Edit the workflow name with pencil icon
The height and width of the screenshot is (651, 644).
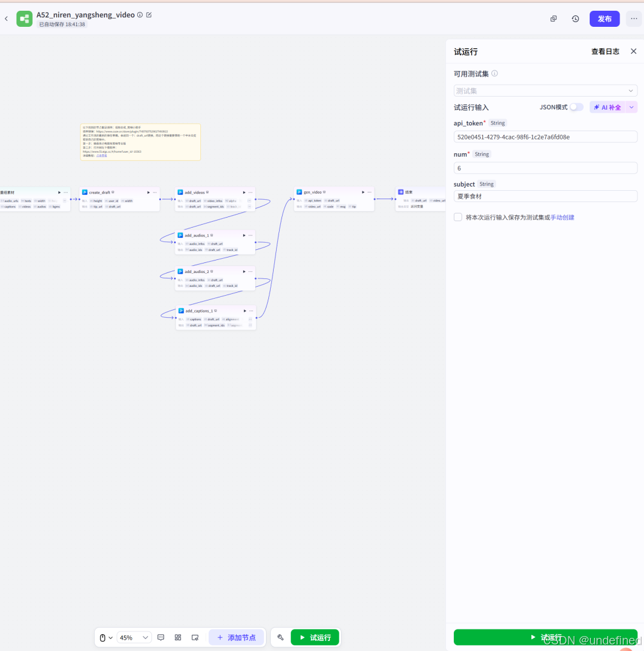click(x=149, y=15)
